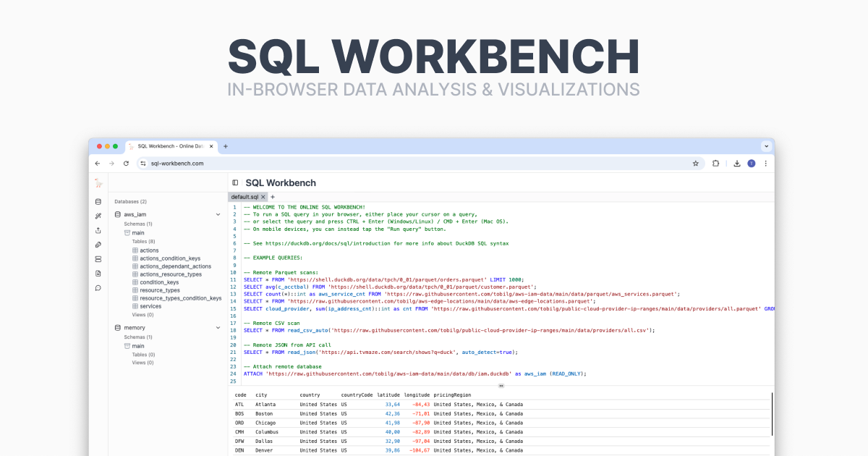
Task: Close the default.sql tab with its x
Action: 262,196
